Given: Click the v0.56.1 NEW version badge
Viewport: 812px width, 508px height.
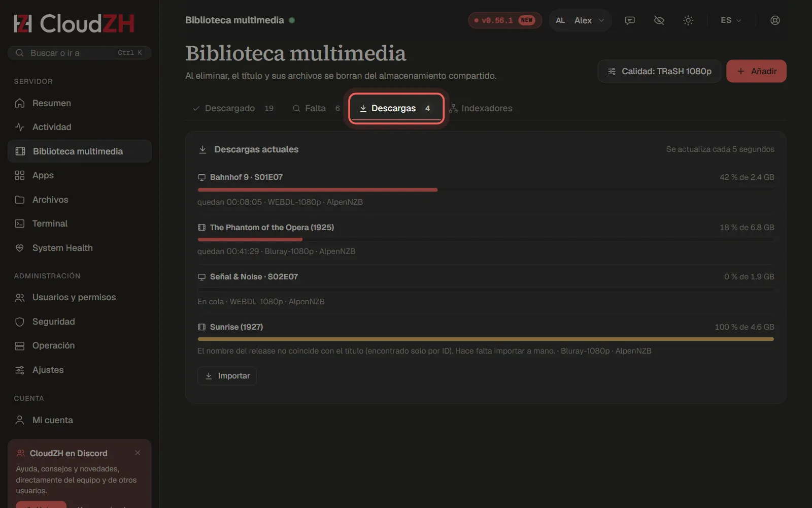Looking at the screenshot, I should click(x=504, y=20).
